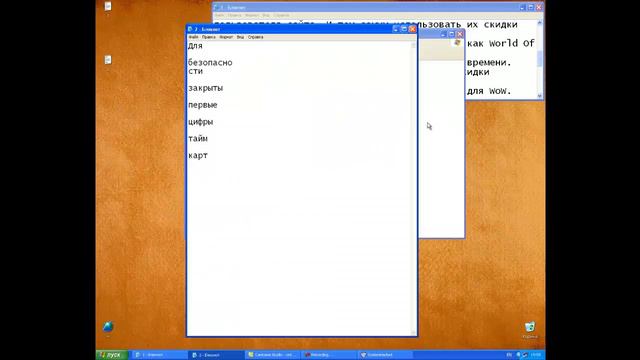
Task: Click the word 'закрыты' in front Notepad
Action: [205, 88]
